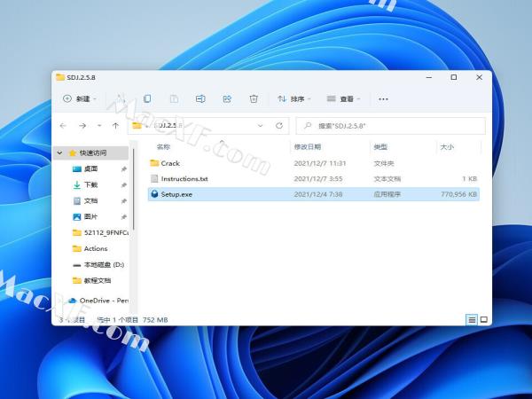This screenshot has width=532, height=399.
Task: Open Documents (文档) in sidebar
Action: tap(91, 201)
